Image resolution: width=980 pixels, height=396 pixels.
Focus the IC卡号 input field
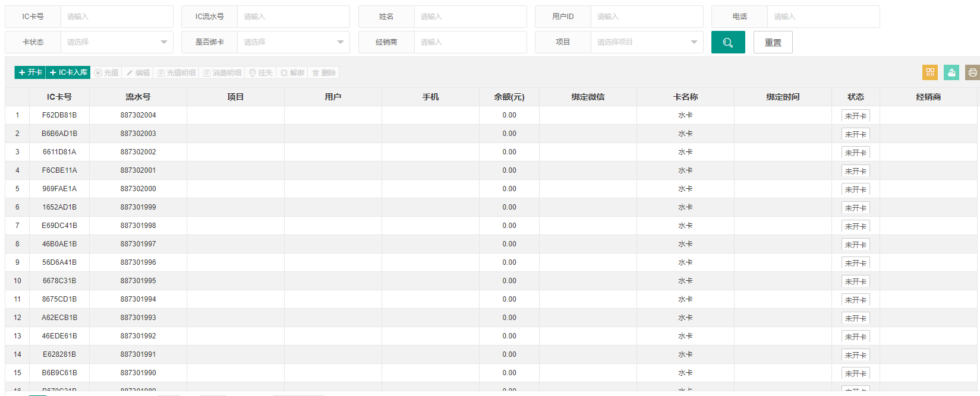pyautogui.click(x=117, y=17)
